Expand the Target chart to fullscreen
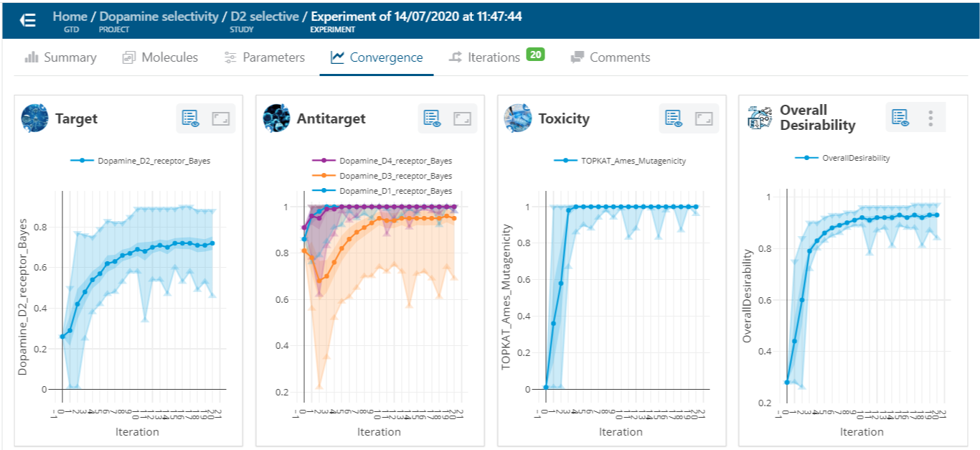 point(220,118)
